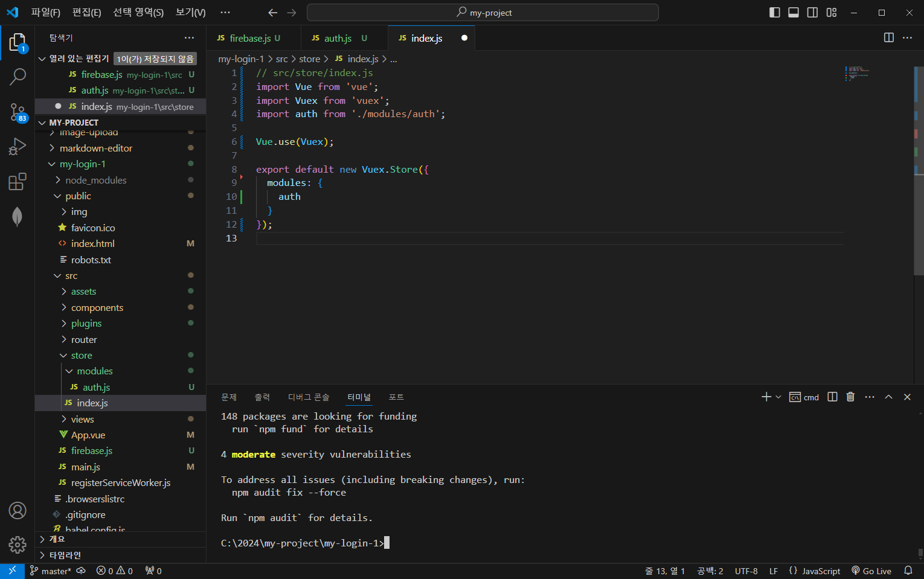Open the Search view icon

[18, 77]
